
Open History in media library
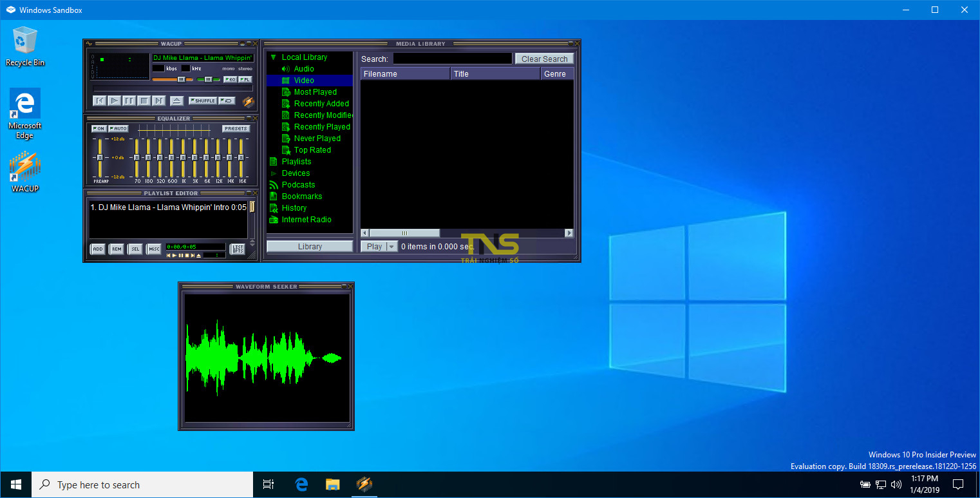(294, 208)
